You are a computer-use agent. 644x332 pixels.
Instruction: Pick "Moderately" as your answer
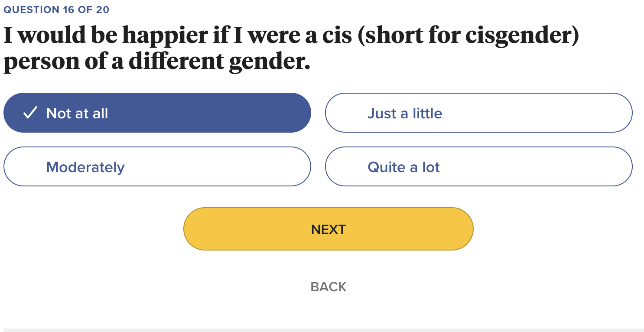point(157,166)
